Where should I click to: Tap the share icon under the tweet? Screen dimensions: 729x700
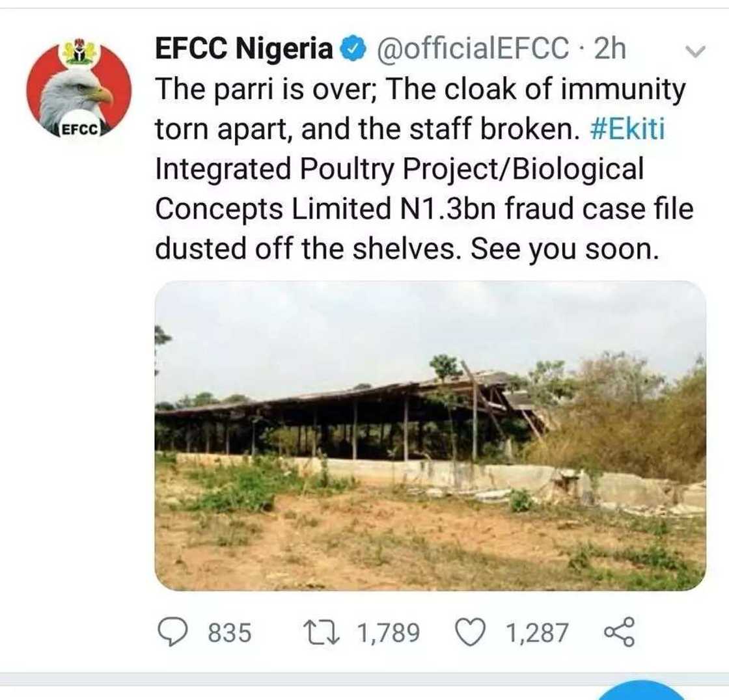click(618, 632)
